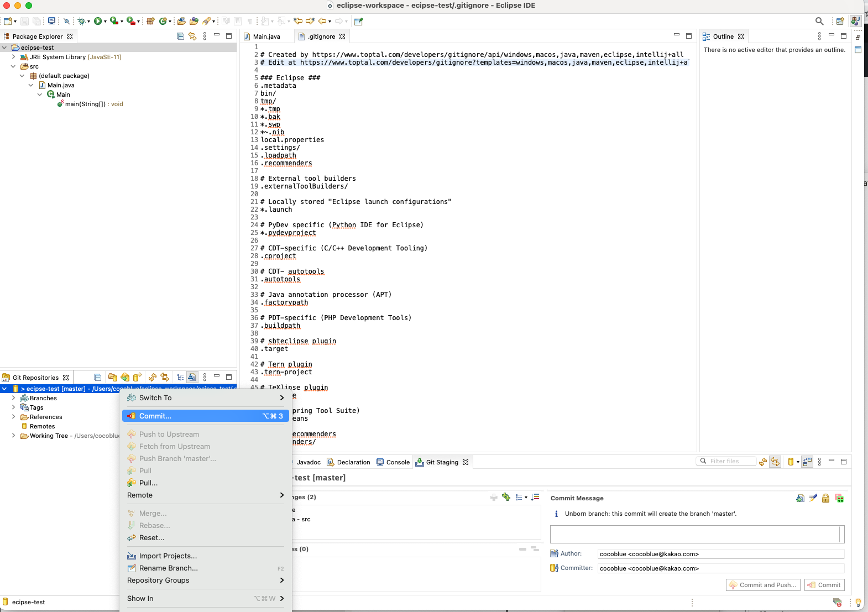Click the Sign commit lock icon

tap(825, 498)
